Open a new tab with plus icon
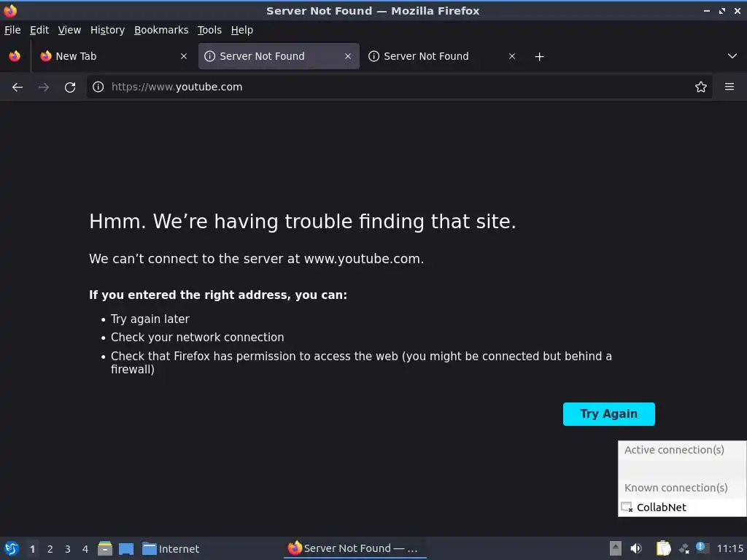 pyautogui.click(x=539, y=57)
